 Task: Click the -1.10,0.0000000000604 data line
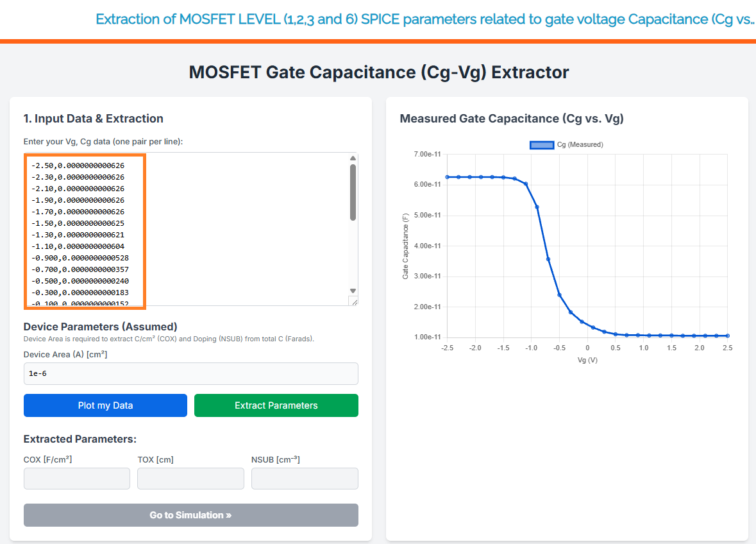click(x=78, y=246)
